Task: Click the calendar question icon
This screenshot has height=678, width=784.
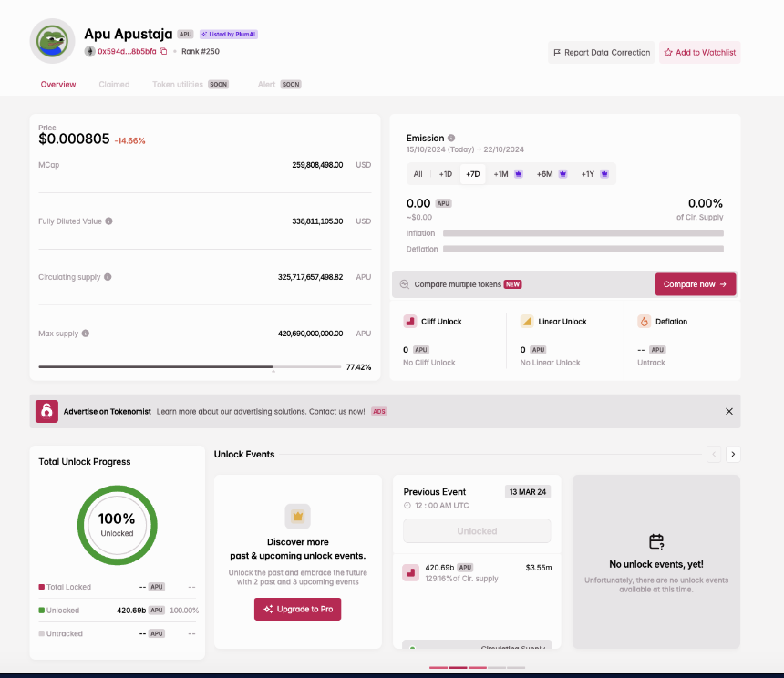Action: [x=656, y=541]
